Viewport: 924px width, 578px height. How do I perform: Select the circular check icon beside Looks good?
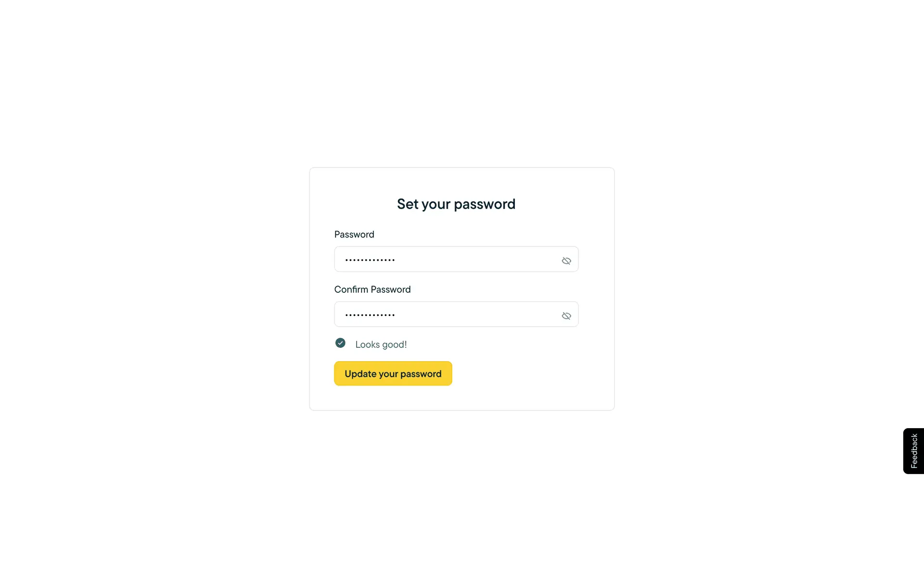[340, 343]
